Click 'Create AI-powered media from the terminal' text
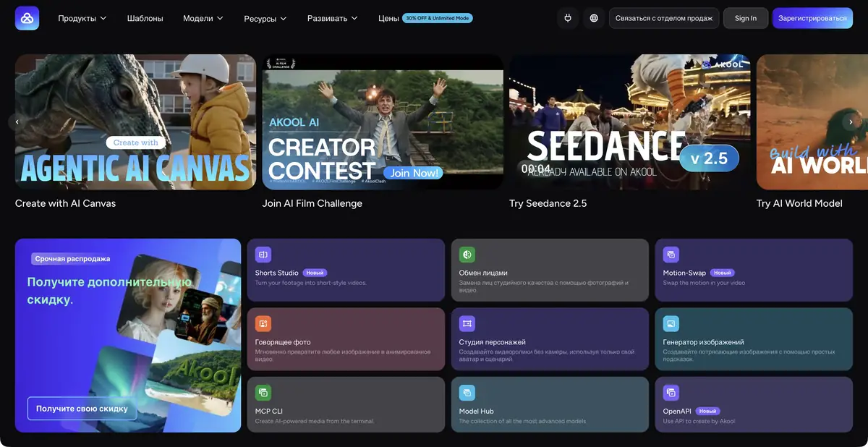 (315, 421)
